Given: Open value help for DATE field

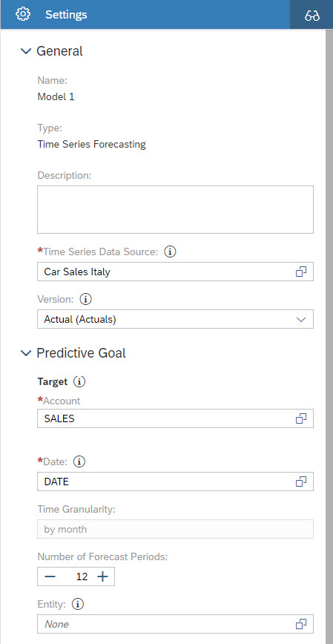Looking at the screenshot, I should [301, 482].
